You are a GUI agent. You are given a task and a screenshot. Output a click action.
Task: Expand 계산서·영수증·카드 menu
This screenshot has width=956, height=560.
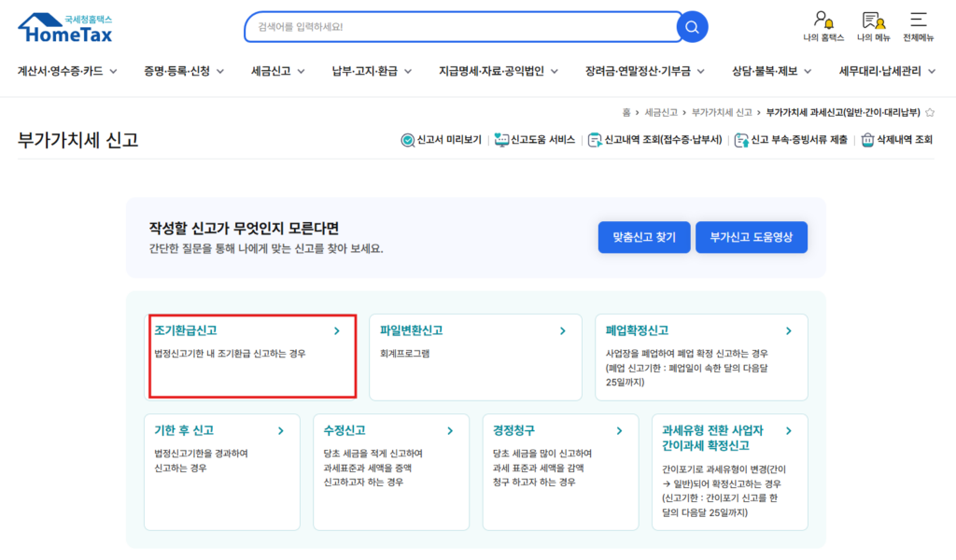point(72,71)
